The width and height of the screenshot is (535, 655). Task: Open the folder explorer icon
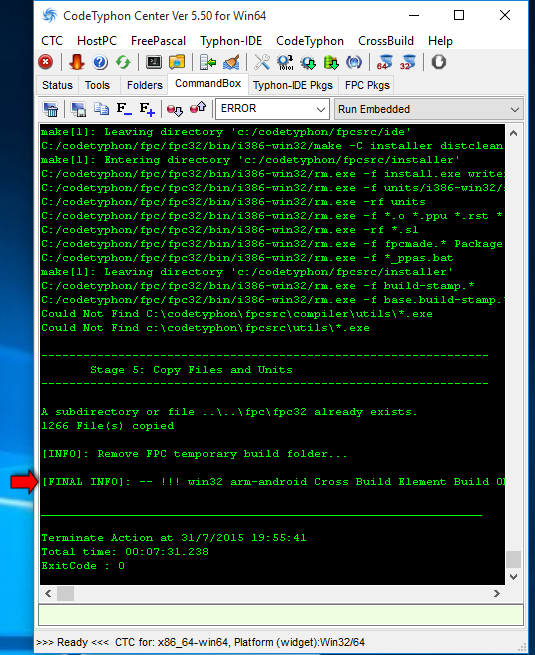pos(177,62)
